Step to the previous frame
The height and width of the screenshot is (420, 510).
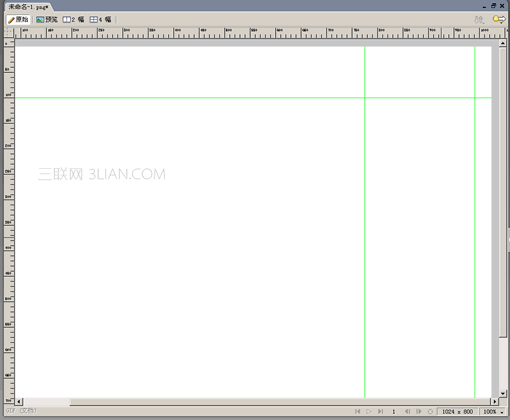click(x=407, y=412)
